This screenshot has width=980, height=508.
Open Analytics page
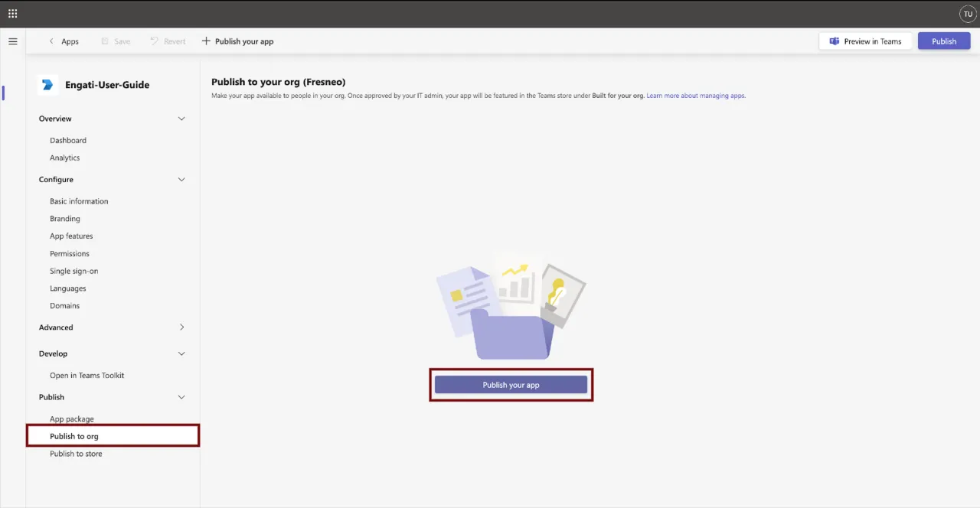(65, 158)
